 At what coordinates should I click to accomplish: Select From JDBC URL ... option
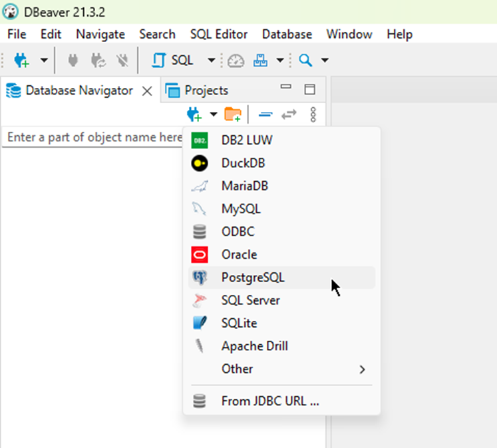[x=282, y=401]
